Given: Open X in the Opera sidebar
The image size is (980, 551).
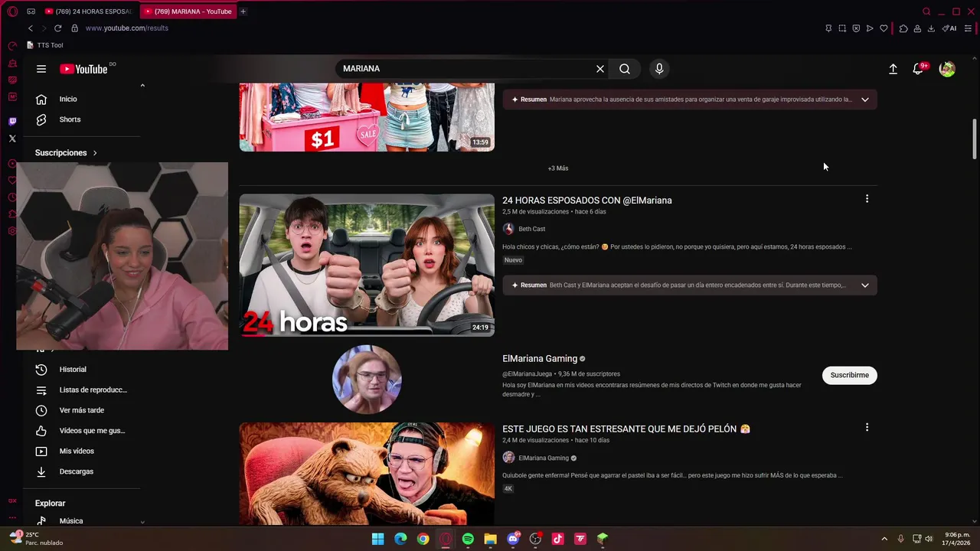Looking at the screenshot, I should pos(12,139).
